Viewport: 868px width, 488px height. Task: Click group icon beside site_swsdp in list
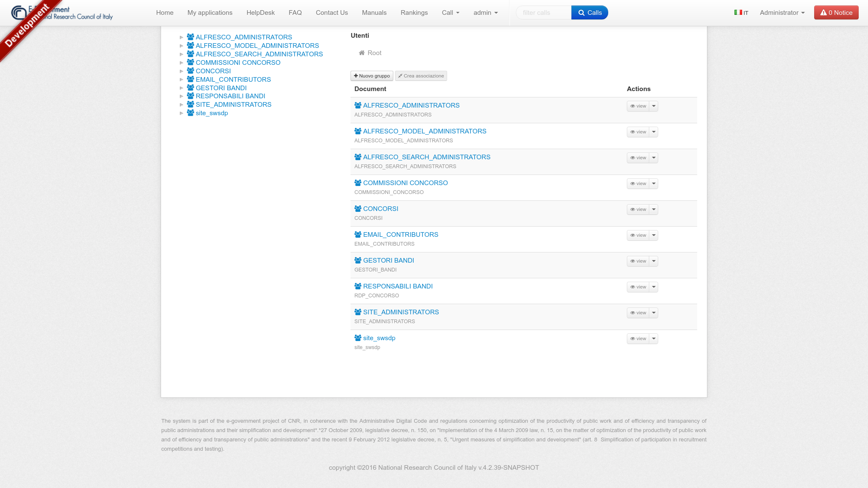[358, 338]
